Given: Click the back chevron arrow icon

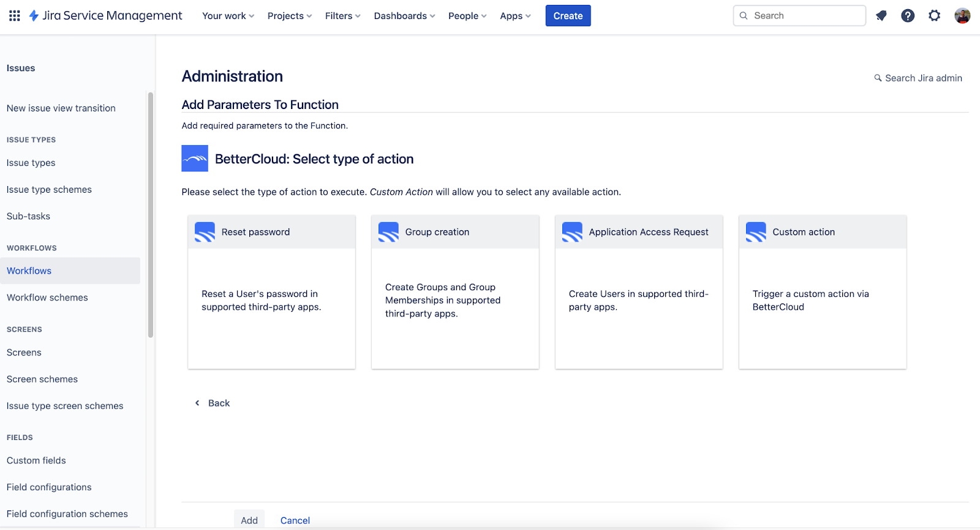Looking at the screenshot, I should pos(197,403).
